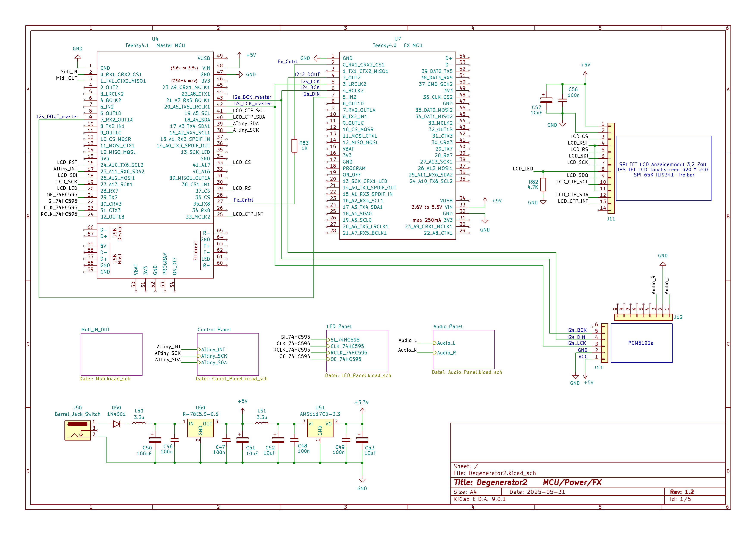Click the 'Title: Degenerator2' title block text
This screenshot has height=535, width=756.
[x=490, y=483]
